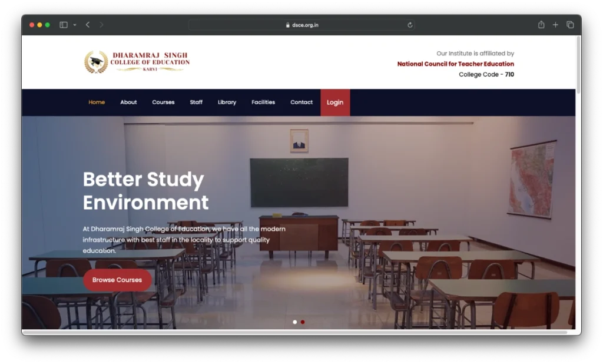Viewport: 603px width, 364px height.
Task: Go forward with the forward arrow
Action: point(101,25)
